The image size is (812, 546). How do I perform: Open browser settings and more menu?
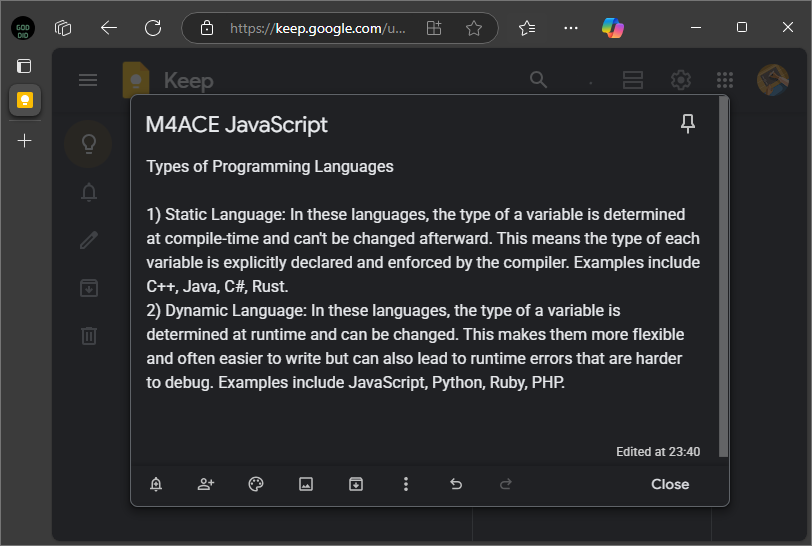tap(571, 28)
